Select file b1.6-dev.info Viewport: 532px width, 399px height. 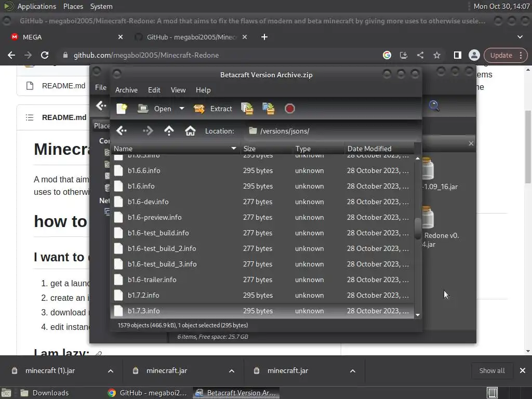[x=262, y=202]
